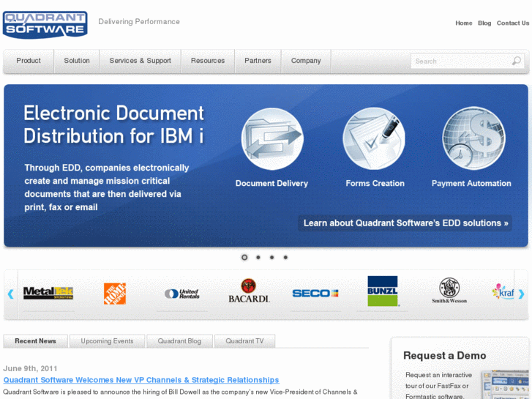Switch to the Quadrant Blog tab
The image size is (532, 399).
pos(179,341)
